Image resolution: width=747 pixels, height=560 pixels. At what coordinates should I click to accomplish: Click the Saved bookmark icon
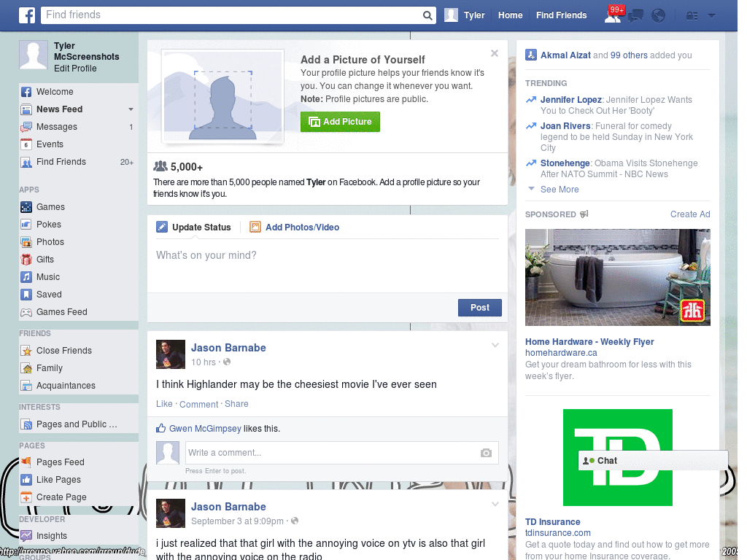(x=26, y=295)
